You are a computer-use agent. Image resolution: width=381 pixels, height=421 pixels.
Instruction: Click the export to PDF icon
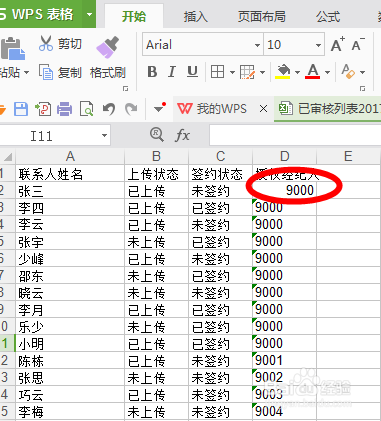pos(43,109)
